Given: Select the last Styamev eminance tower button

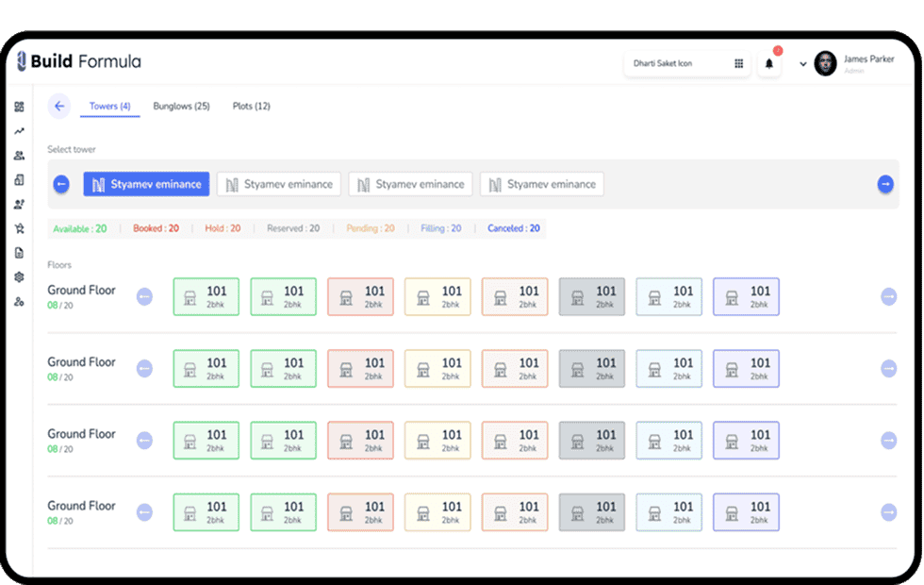Looking at the screenshot, I should pyautogui.click(x=541, y=184).
